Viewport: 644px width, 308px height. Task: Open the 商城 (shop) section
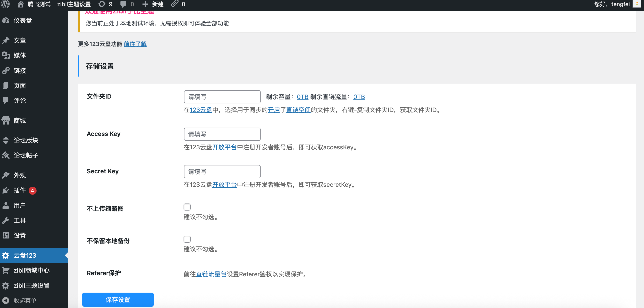click(x=20, y=120)
